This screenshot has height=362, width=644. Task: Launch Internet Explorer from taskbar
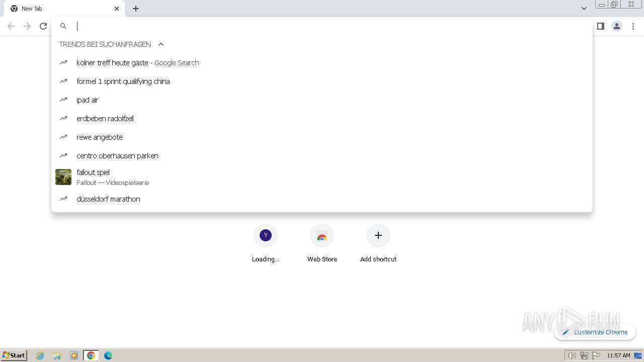point(40,355)
